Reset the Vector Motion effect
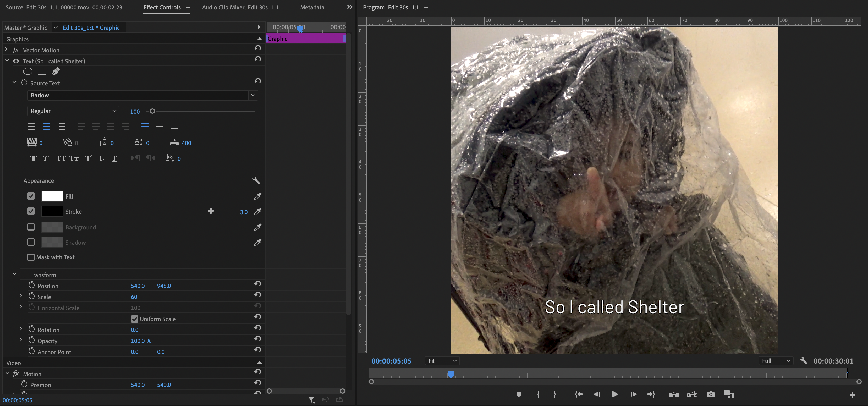This screenshot has width=868, height=406. (257, 48)
